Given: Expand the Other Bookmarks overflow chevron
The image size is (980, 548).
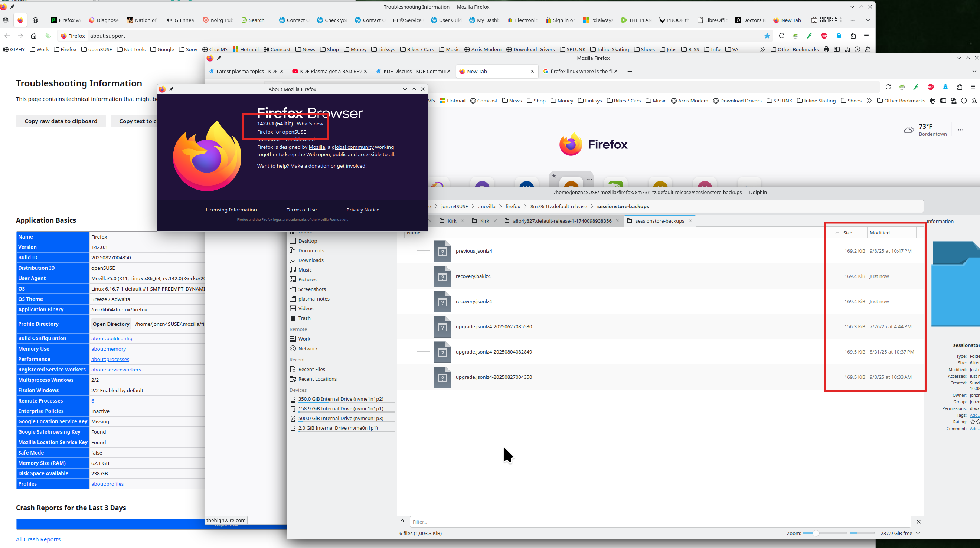Looking at the screenshot, I should tap(762, 49).
